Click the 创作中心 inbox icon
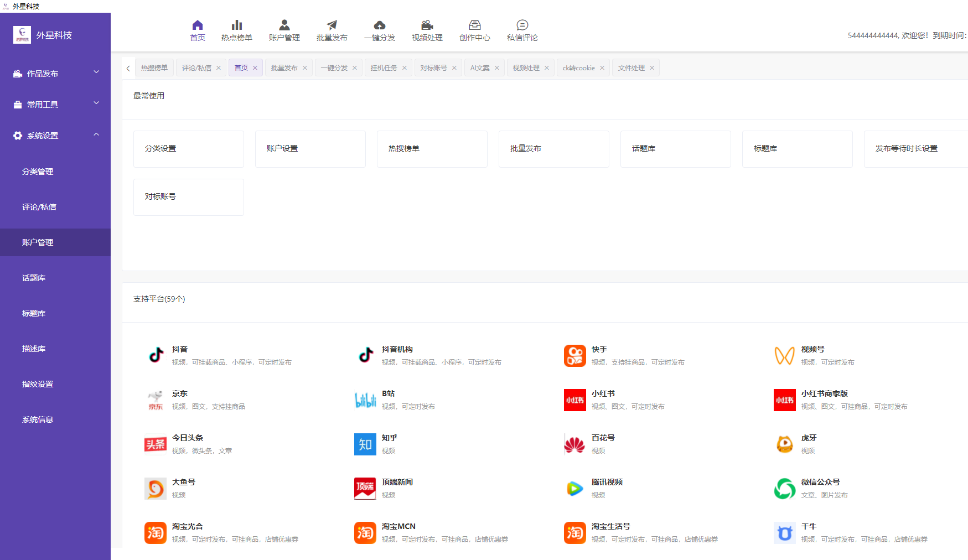Viewport: 968px width, 560px height. pyautogui.click(x=474, y=25)
